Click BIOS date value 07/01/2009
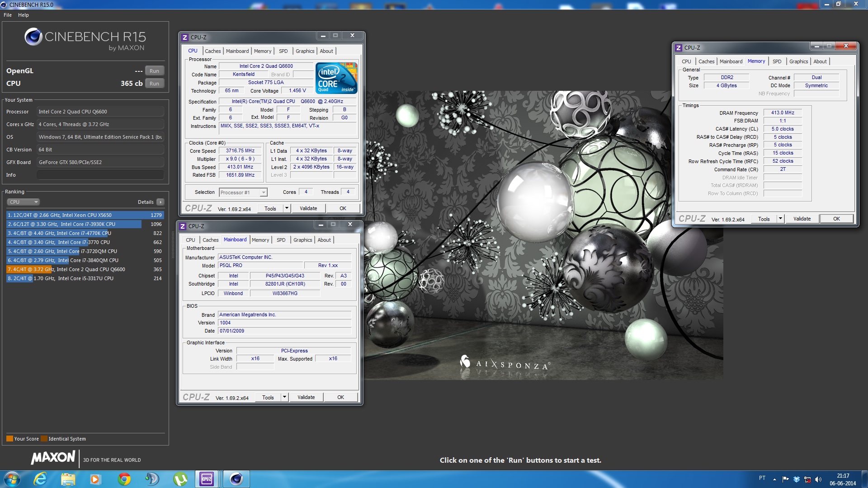The height and width of the screenshot is (488, 868). click(284, 331)
